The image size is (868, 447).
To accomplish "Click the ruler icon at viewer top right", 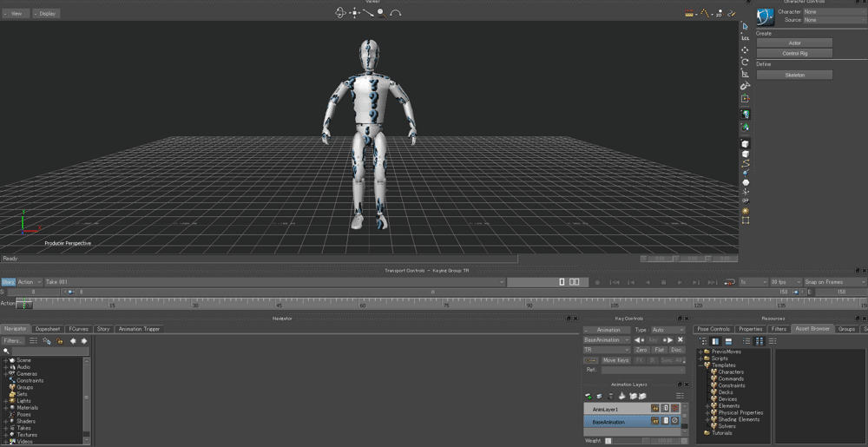I will click(690, 13).
